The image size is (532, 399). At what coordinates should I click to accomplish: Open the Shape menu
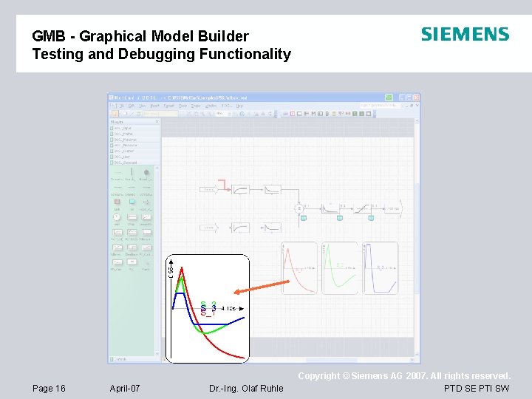pyautogui.click(x=196, y=106)
